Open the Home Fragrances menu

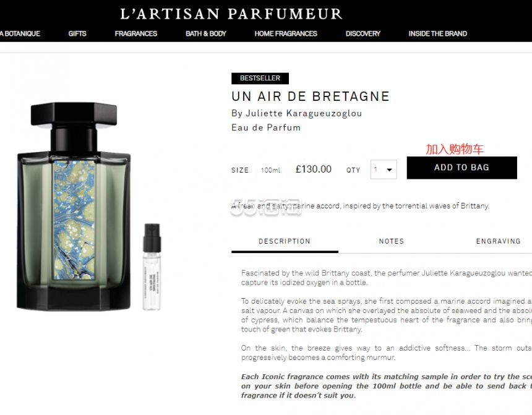(x=286, y=33)
